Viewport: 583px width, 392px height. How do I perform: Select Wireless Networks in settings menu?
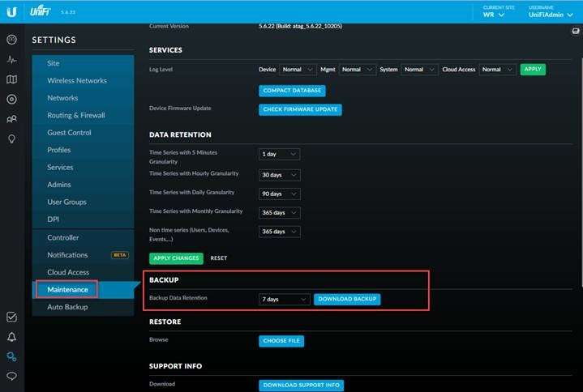coord(77,81)
